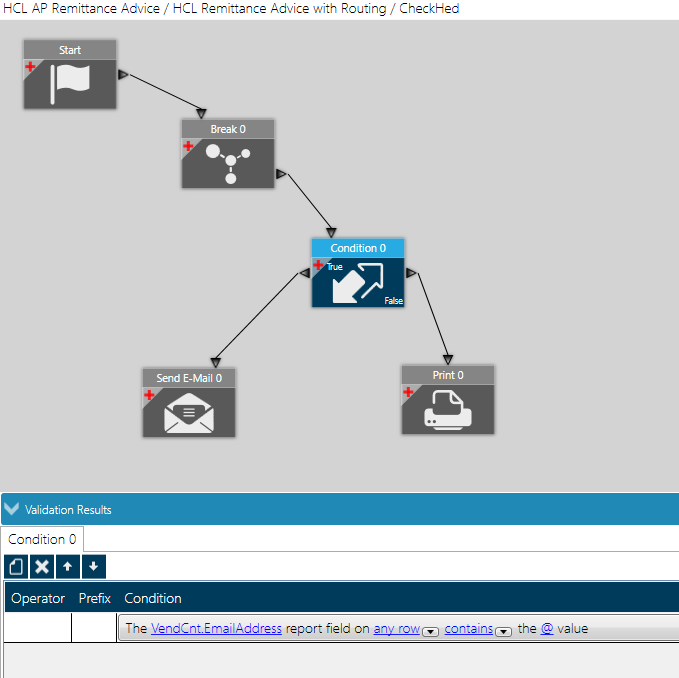Click the red plus on the Start node
The width and height of the screenshot is (679, 678).
pyautogui.click(x=30, y=67)
